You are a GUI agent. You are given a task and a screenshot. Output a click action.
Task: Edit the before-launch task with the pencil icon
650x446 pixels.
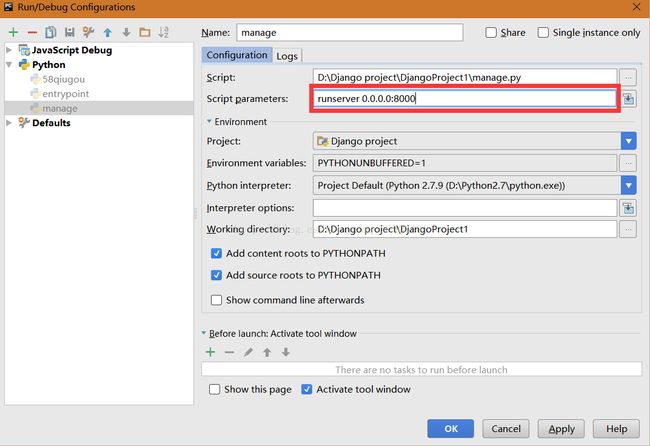click(x=248, y=352)
